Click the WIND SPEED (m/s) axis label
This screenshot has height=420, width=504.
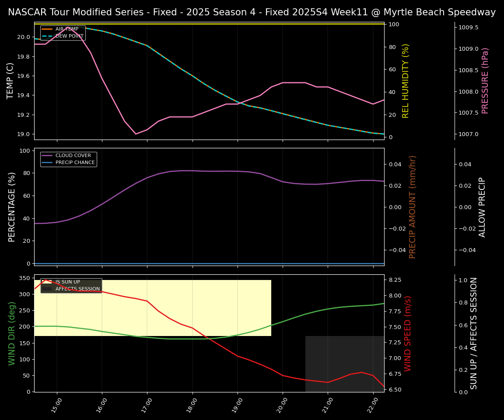[x=408, y=333]
